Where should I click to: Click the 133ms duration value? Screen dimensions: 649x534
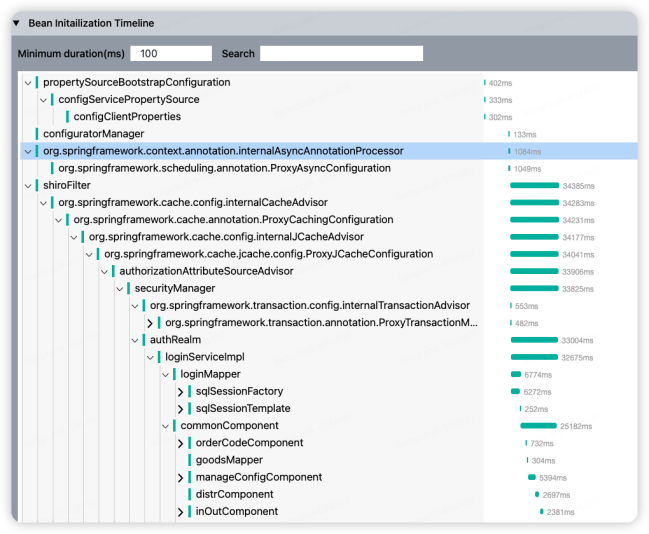pos(524,135)
